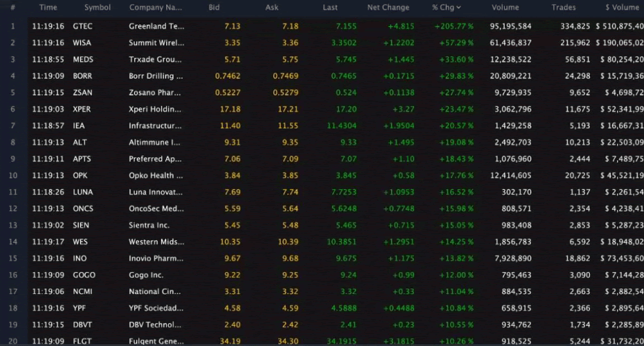Click INO net change +1.175
644x346 pixels.
coord(401,259)
